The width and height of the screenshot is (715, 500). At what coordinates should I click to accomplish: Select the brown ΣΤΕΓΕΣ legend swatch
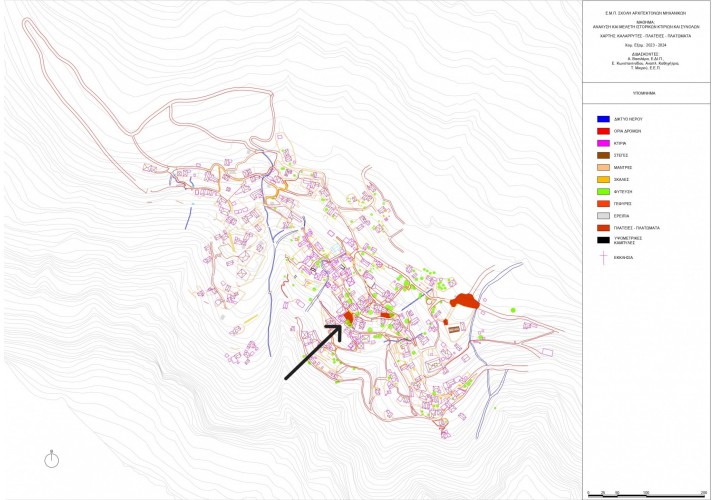click(x=603, y=155)
